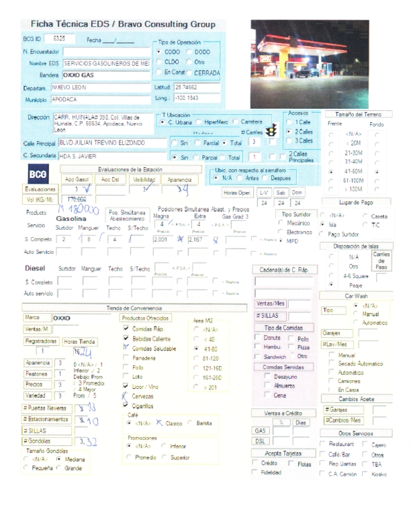Click the Municipio field APODACA
Screen dimensions: 411x532
click(x=101, y=99)
